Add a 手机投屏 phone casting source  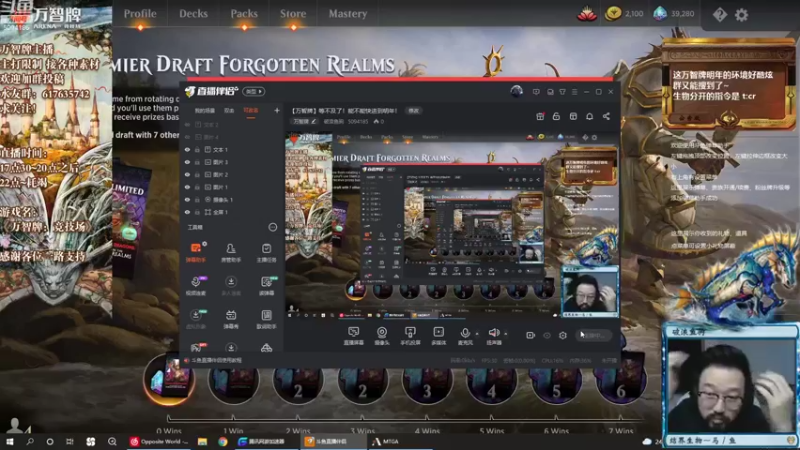[410, 336]
